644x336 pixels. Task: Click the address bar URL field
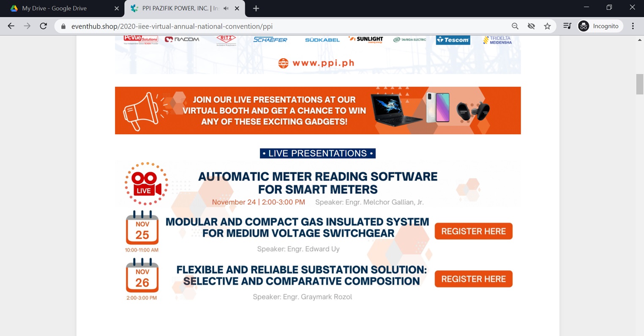(254, 26)
